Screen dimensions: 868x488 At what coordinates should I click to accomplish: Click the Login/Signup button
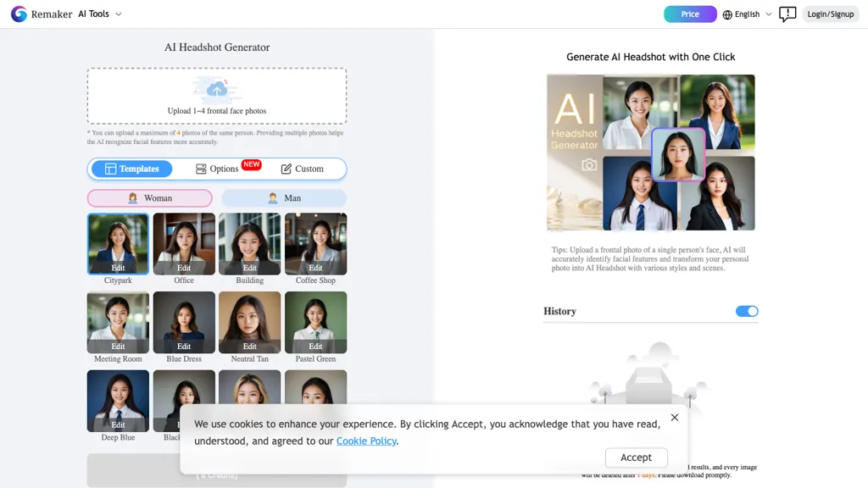[x=830, y=14]
